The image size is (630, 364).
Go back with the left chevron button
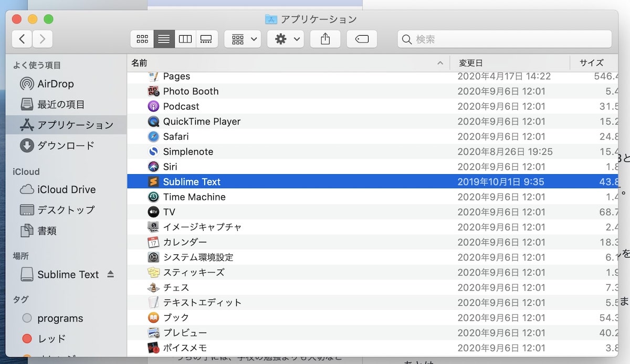coord(22,39)
